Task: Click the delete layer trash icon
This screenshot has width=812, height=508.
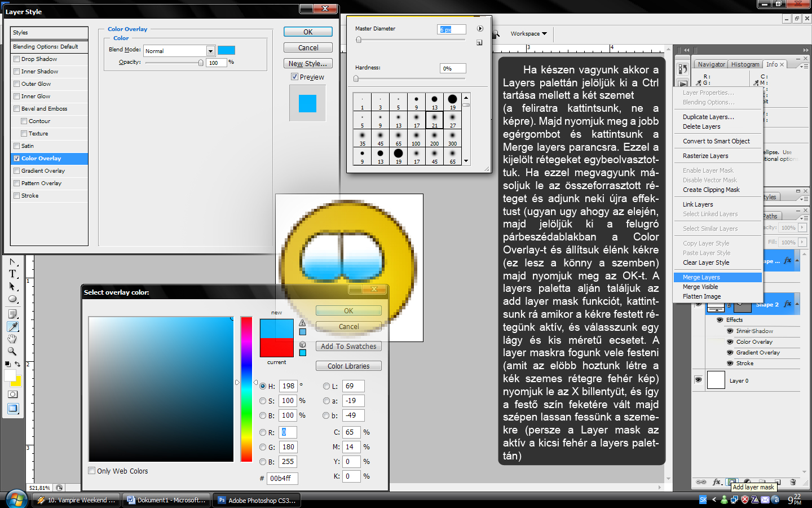Action: click(x=793, y=482)
